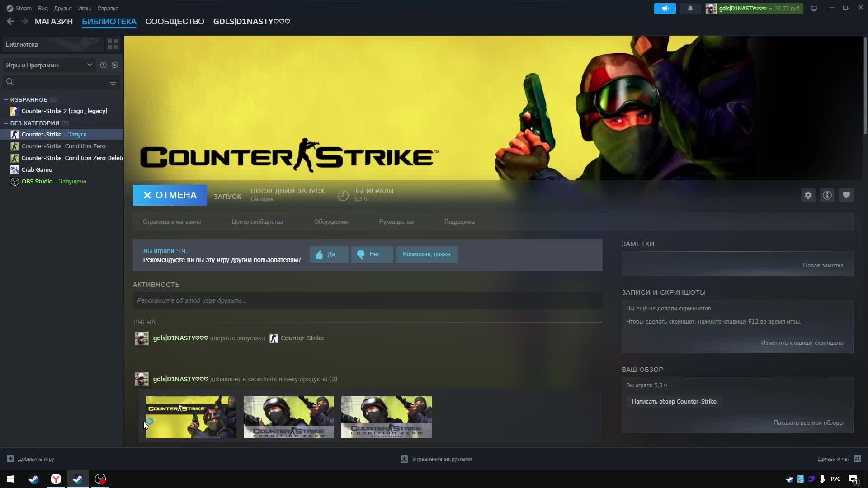Open Windows notification center icon
Screen dimensions: 868x488
coord(854,479)
